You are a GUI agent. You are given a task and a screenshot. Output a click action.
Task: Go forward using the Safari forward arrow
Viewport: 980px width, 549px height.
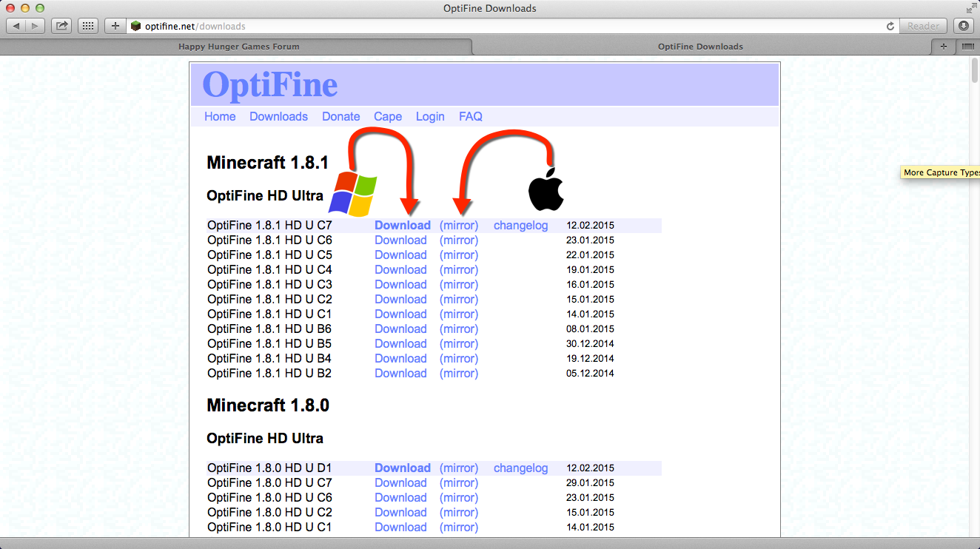coord(36,26)
